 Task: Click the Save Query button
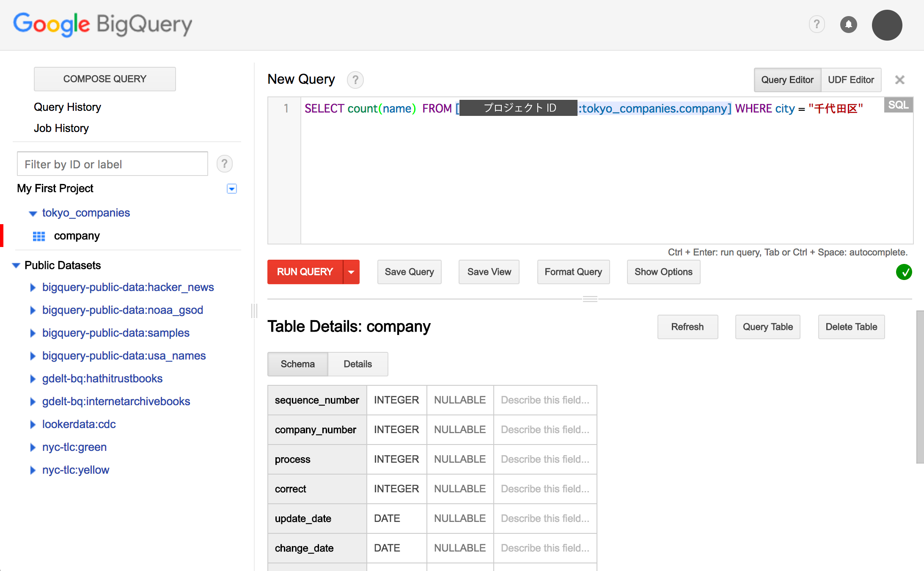click(409, 272)
